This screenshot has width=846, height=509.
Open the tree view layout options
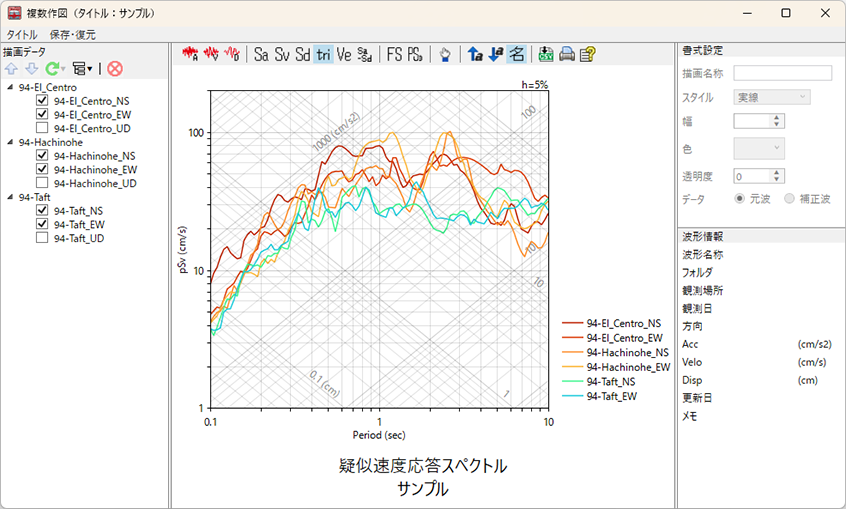pos(82,69)
